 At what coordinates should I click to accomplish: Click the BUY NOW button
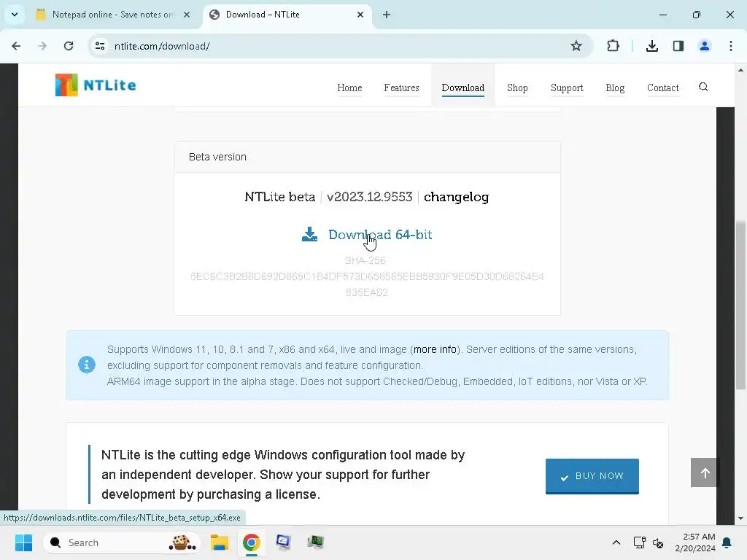pos(592,476)
